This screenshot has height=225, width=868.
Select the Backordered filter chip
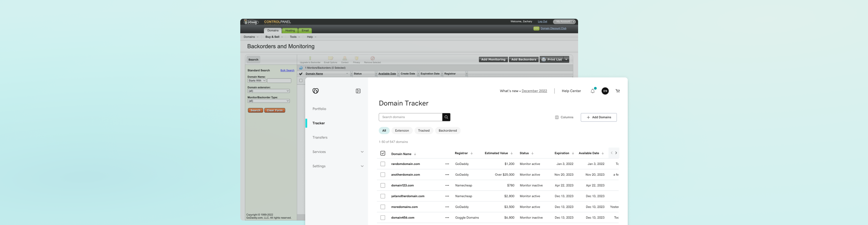[448, 131]
